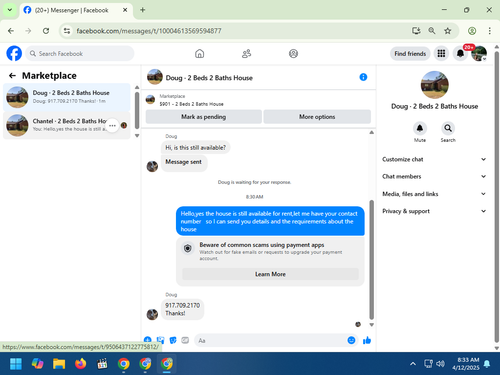Viewport: 500px width, 375px height.
Task: Open the $901 Marketplace listing link
Action: click(191, 104)
